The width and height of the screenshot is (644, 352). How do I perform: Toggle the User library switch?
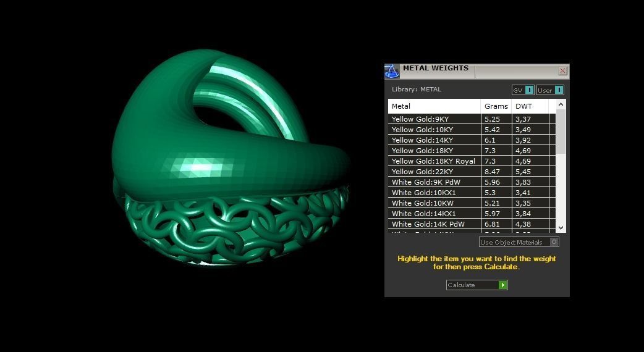[550, 90]
